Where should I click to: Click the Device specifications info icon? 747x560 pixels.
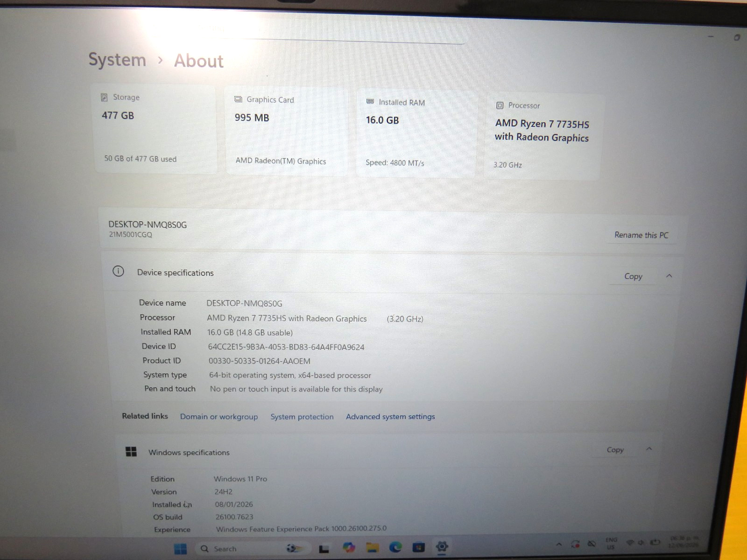coord(119,271)
